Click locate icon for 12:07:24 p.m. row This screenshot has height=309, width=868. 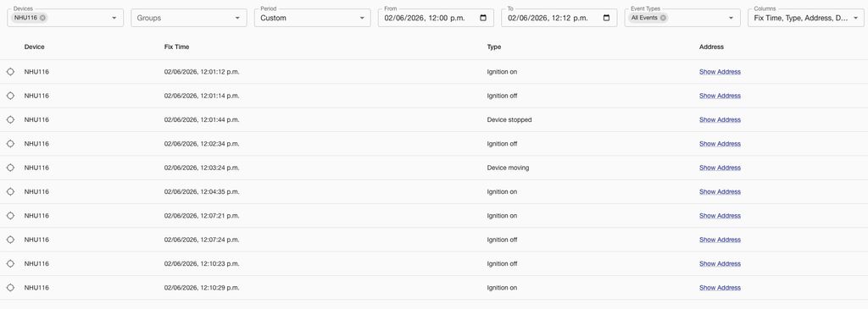point(10,240)
